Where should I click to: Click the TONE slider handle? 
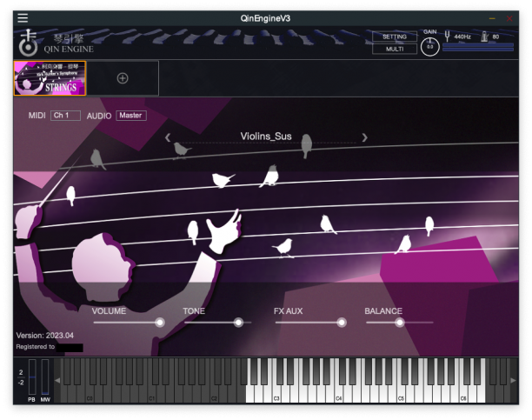238,323
